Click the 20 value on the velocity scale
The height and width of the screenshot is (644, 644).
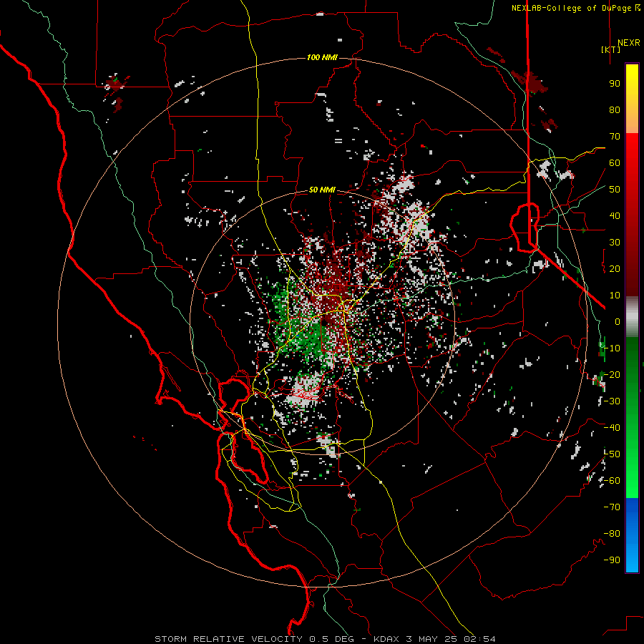click(x=615, y=269)
